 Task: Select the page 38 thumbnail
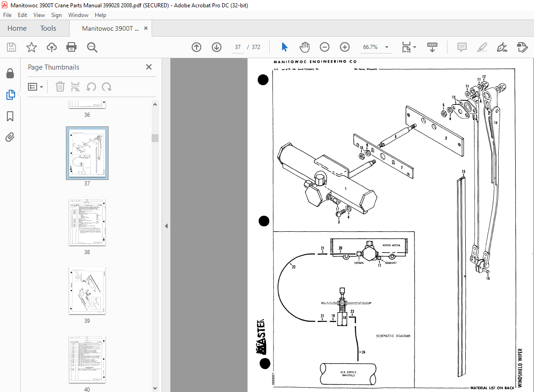87,222
